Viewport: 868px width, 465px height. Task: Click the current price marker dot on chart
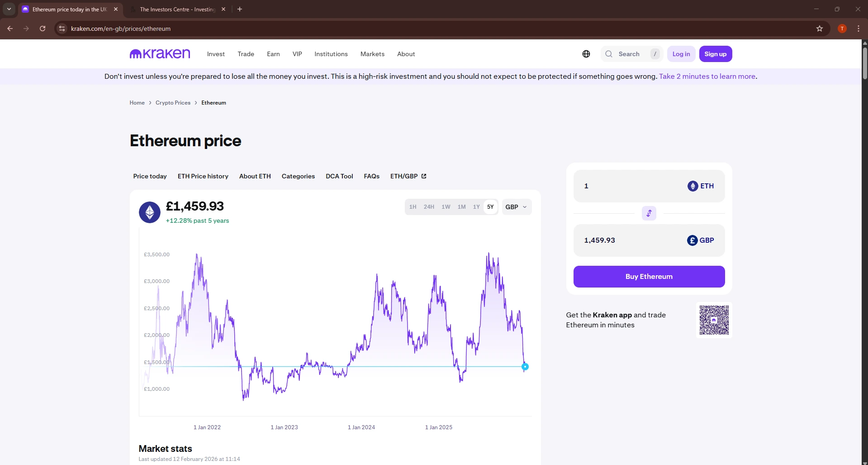tap(525, 367)
